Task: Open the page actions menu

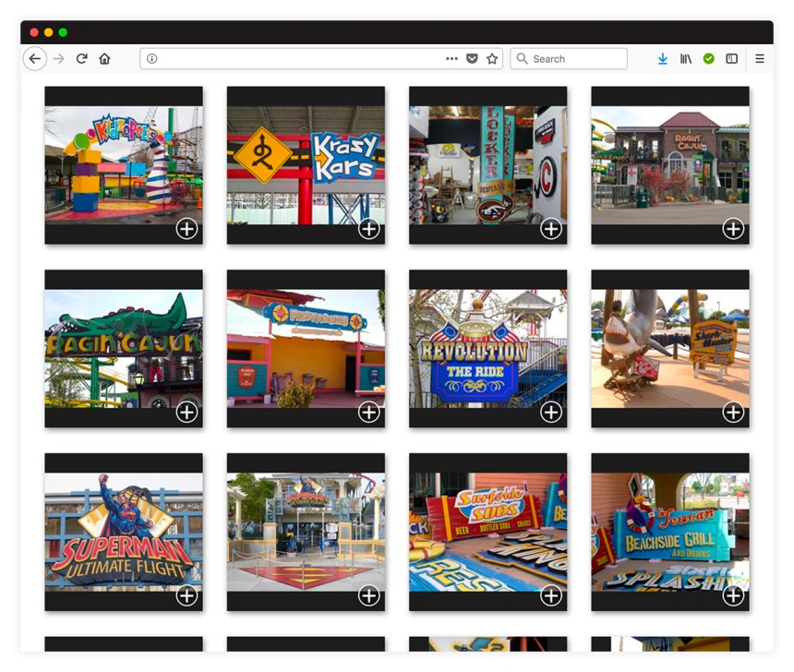Action: click(451, 58)
